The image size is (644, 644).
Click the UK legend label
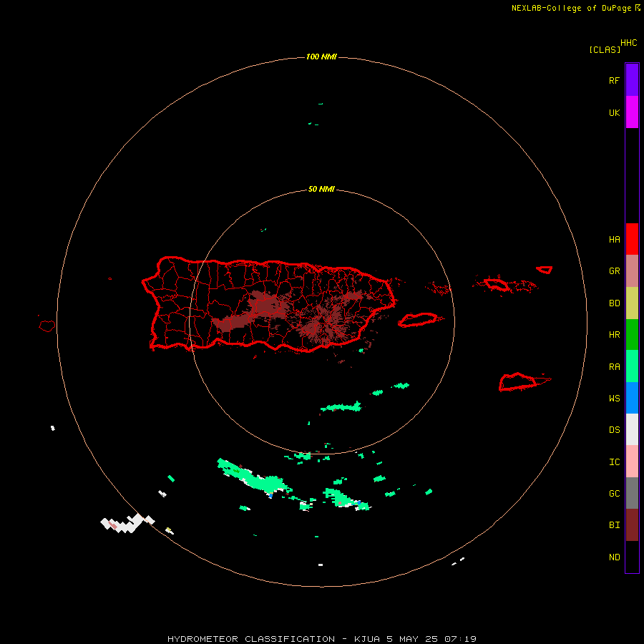[614, 112]
